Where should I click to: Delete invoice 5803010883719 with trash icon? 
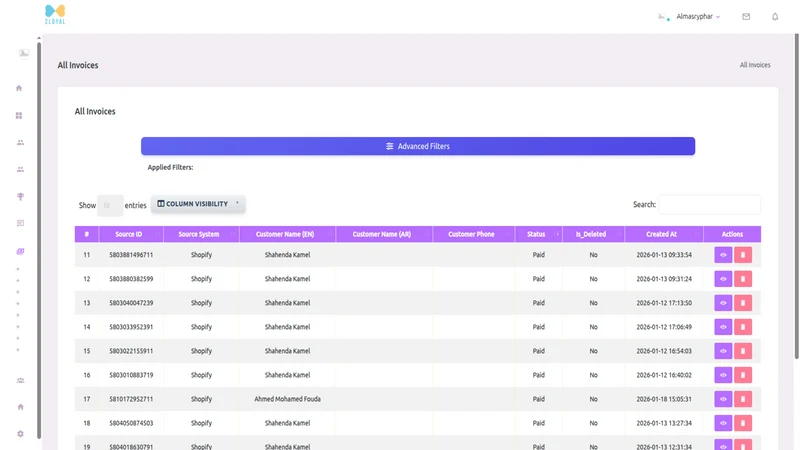(743, 374)
